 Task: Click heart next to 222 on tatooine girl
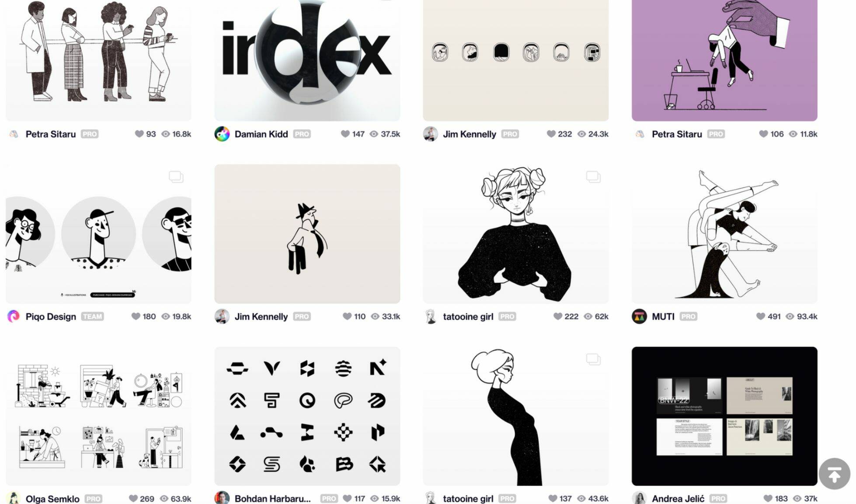557,316
